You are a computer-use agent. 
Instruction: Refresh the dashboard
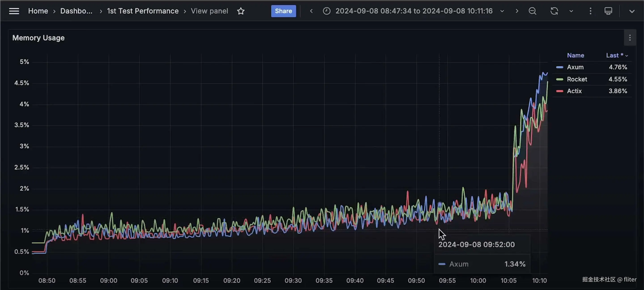click(554, 11)
